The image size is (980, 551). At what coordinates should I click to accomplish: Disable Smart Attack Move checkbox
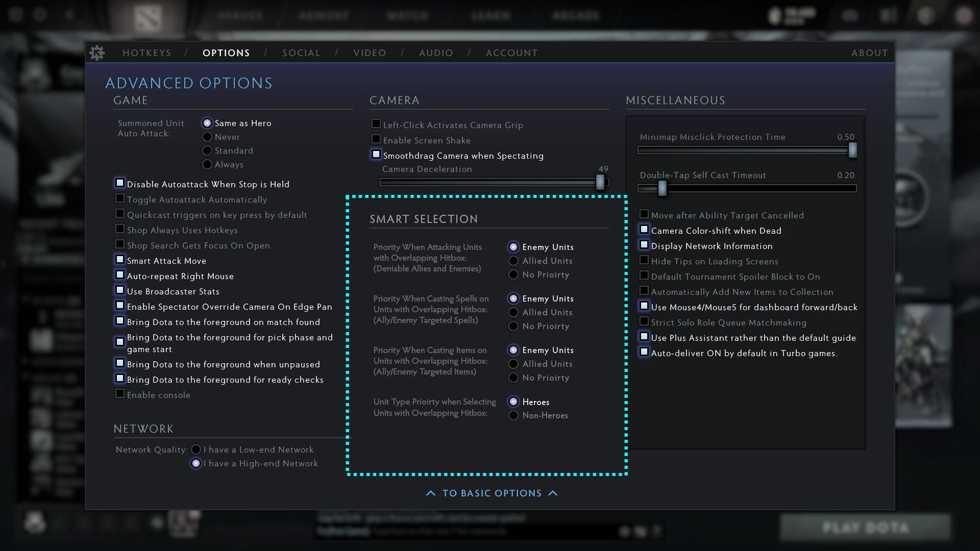[x=120, y=260]
